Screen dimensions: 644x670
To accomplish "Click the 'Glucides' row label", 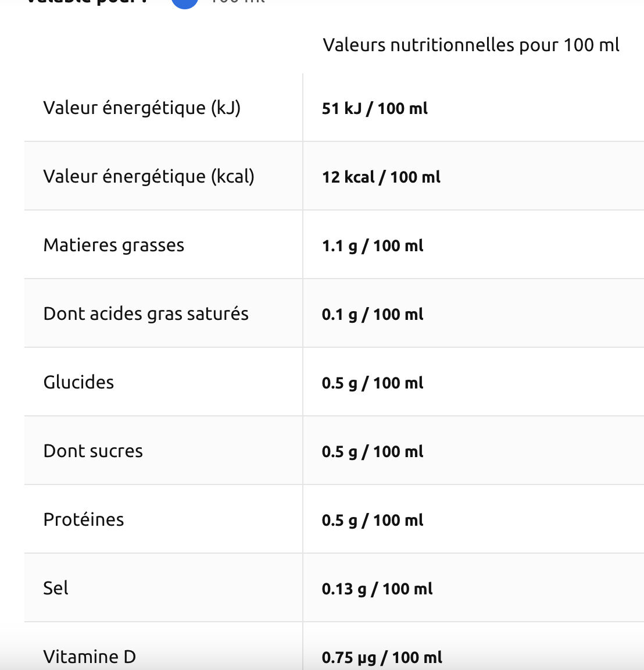I will tap(78, 383).
